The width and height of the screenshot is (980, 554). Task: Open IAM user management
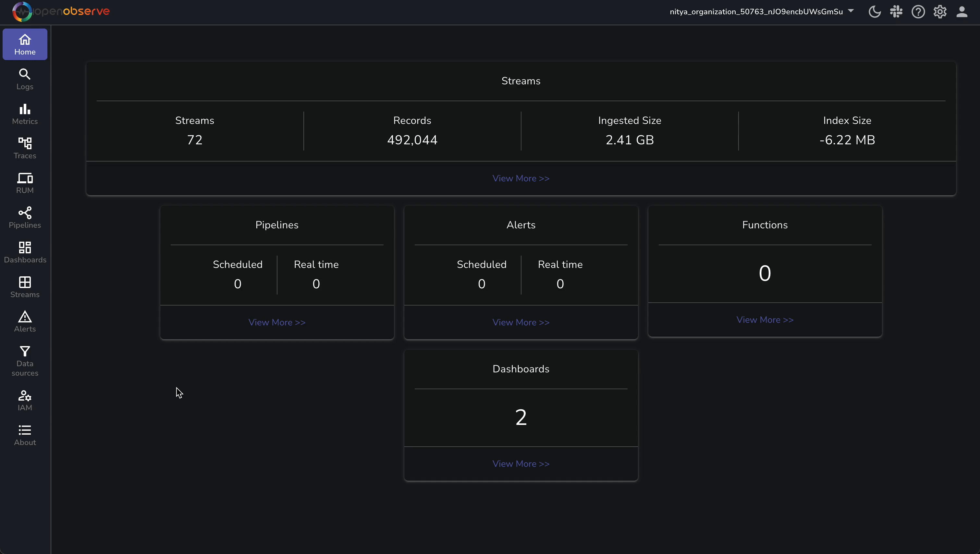tap(25, 400)
